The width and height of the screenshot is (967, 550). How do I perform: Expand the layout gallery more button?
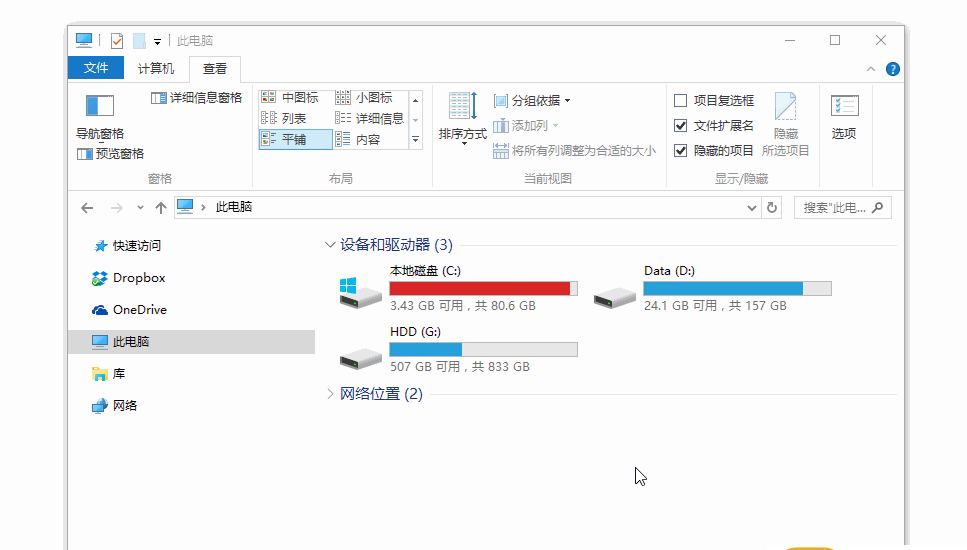click(x=416, y=140)
